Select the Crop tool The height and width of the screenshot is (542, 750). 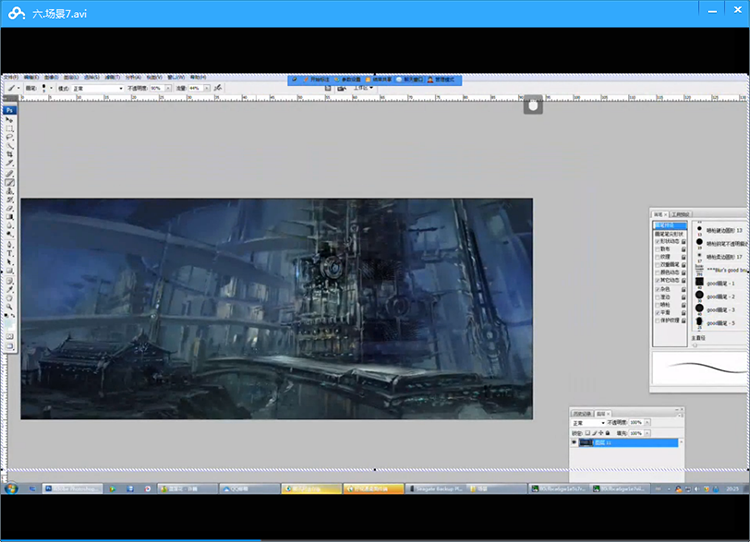pyautogui.click(x=9, y=154)
